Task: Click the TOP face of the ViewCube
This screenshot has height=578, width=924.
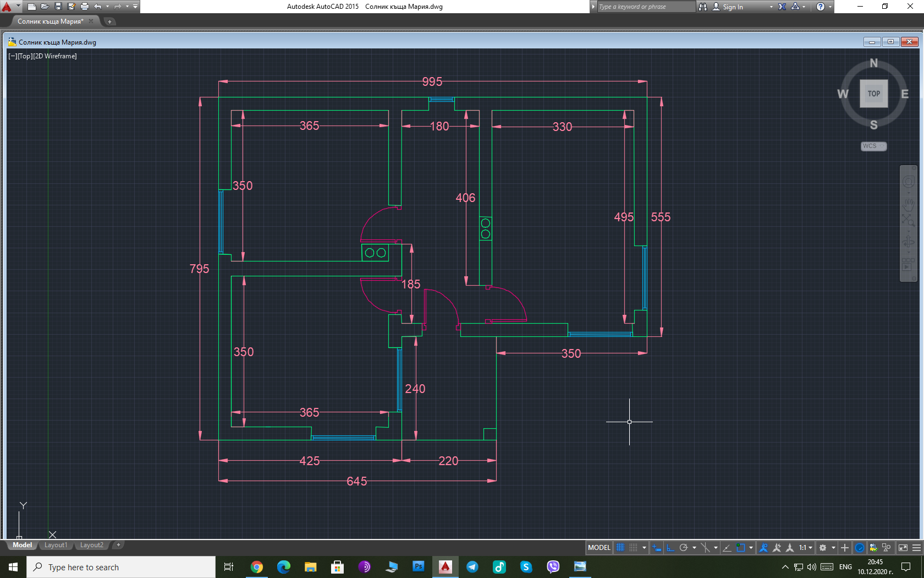Action: click(873, 94)
